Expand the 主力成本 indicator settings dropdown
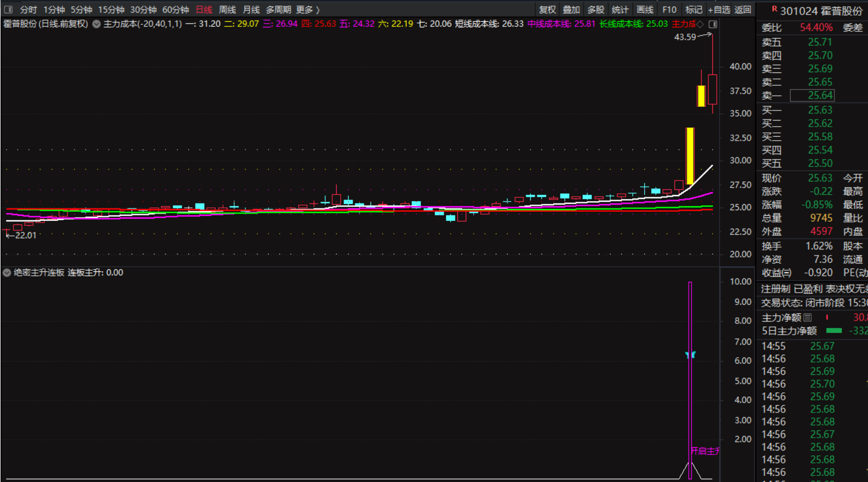Screen dimensions: 868x482 pos(96,24)
